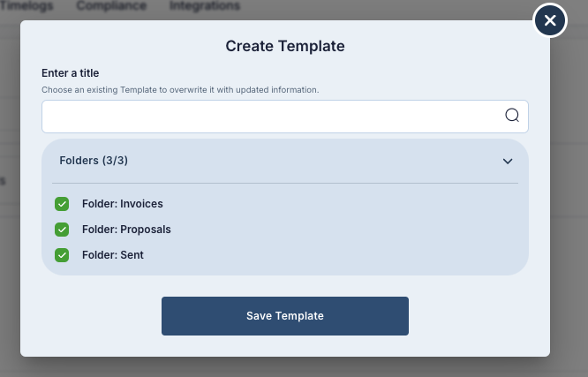588x377 pixels.
Task: Select the Folder: Sent label text
Action: tap(112, 255)
